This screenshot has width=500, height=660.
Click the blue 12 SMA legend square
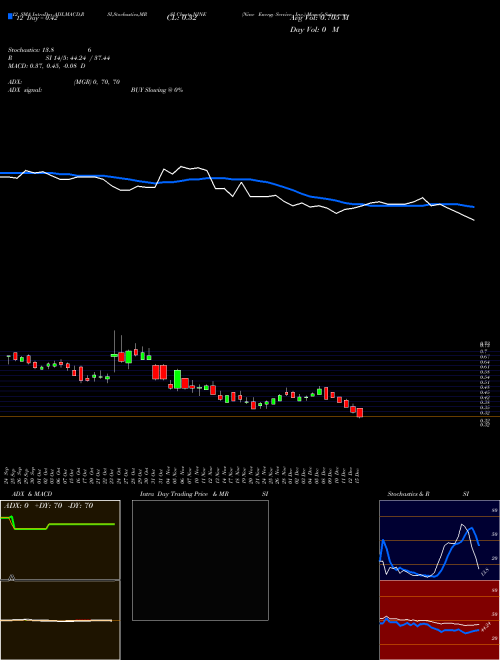[11, 16]
